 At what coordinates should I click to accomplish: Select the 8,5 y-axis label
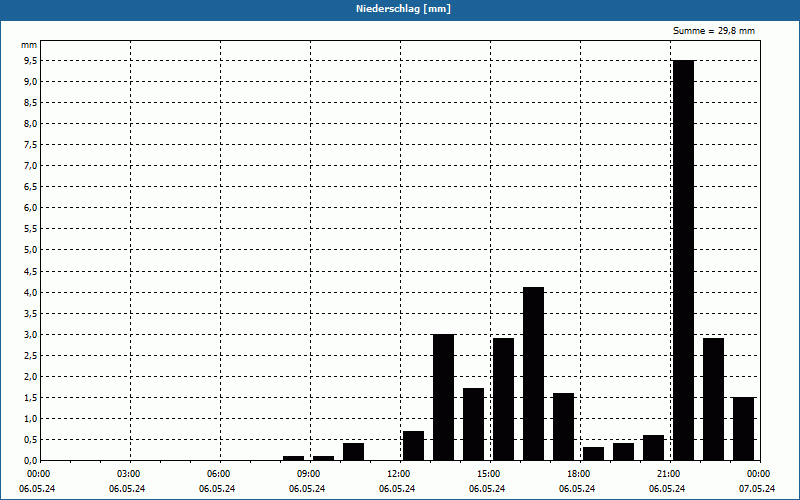tap(31, 103)
